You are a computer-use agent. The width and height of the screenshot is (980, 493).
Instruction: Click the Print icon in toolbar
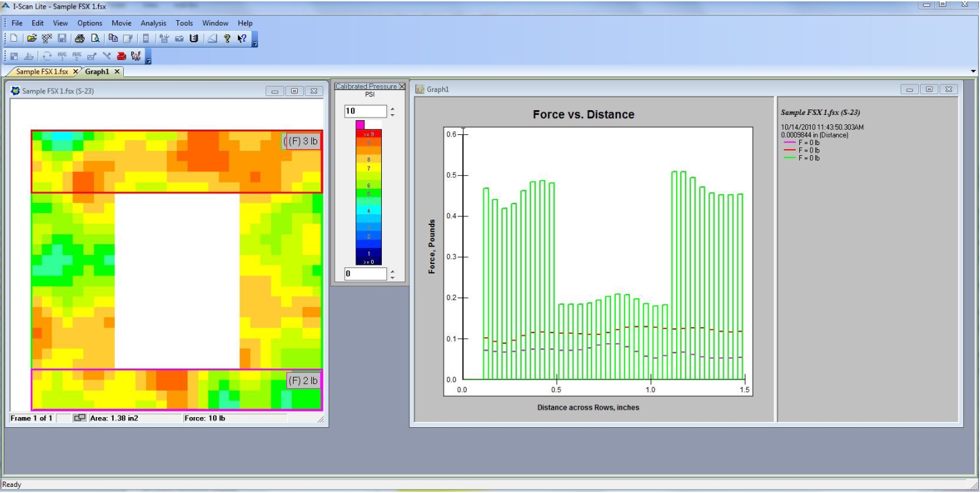79,39
